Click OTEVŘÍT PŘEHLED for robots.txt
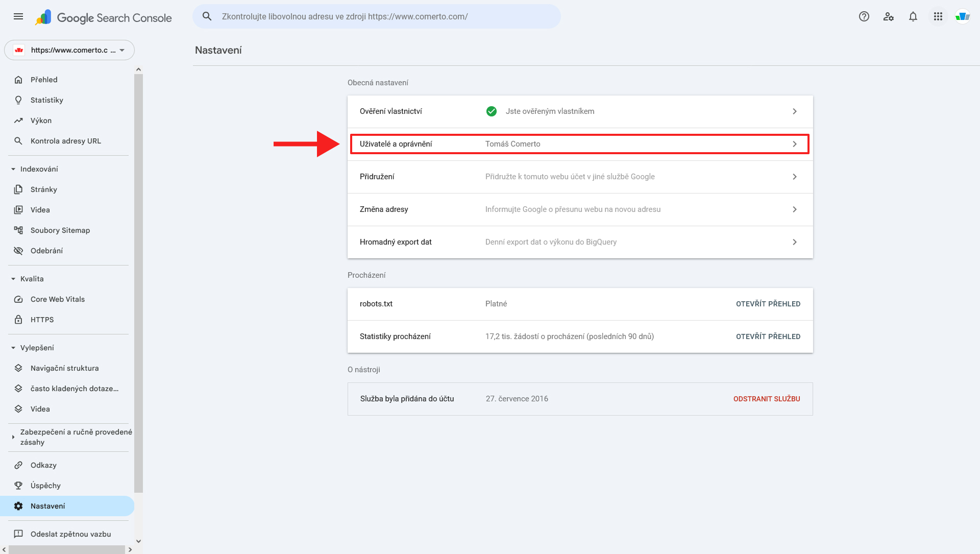The width and height of the screenshot is (980, 554). pos(768,304)
